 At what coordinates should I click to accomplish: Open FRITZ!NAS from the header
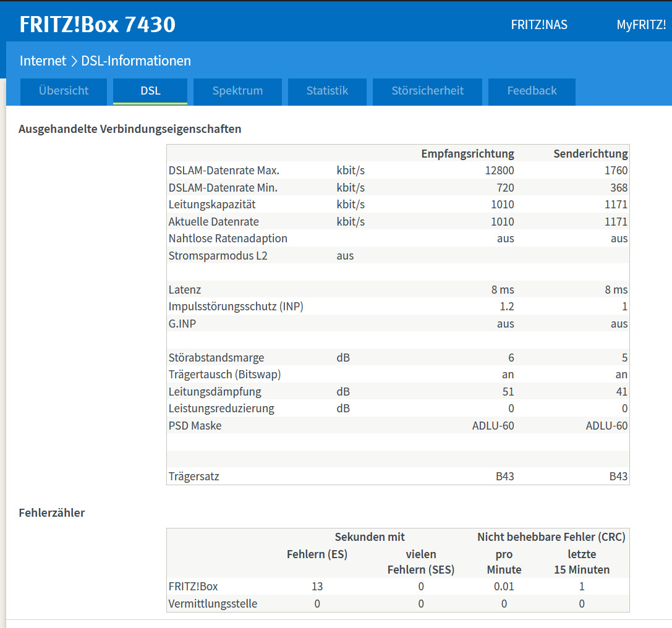click(539, 25)
